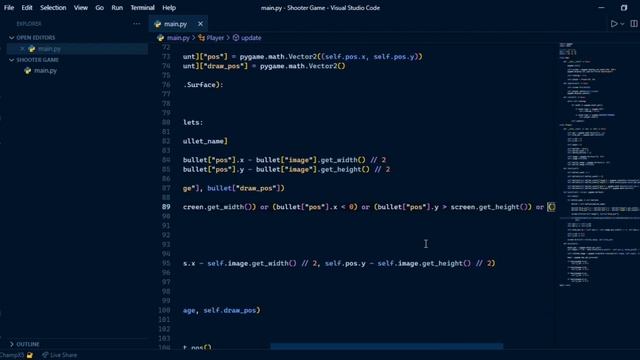
Task: Restore down the VS Code window
Action: point(624,8)
